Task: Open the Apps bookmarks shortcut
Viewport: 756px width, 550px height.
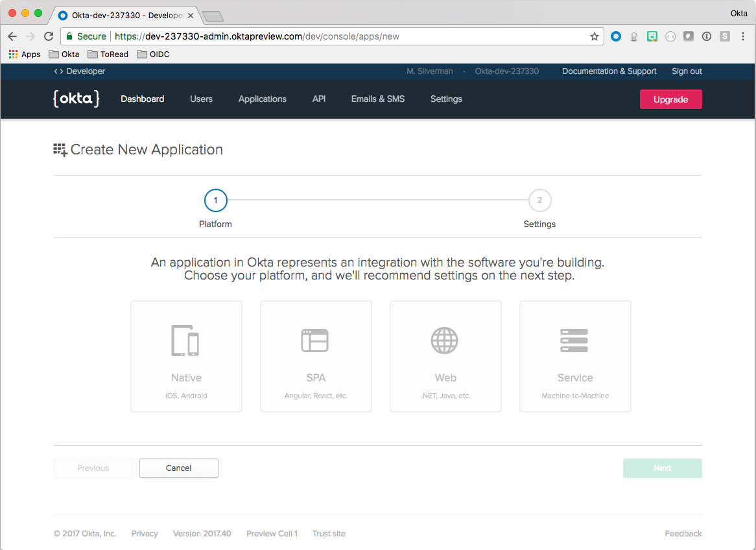Action: pyautogui.click(x=25, y=54)
